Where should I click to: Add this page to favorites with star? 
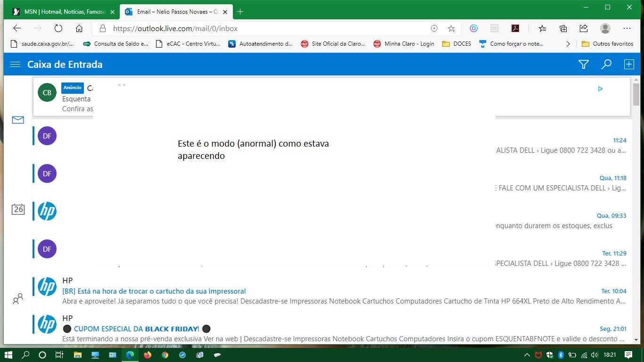(451, 28)
